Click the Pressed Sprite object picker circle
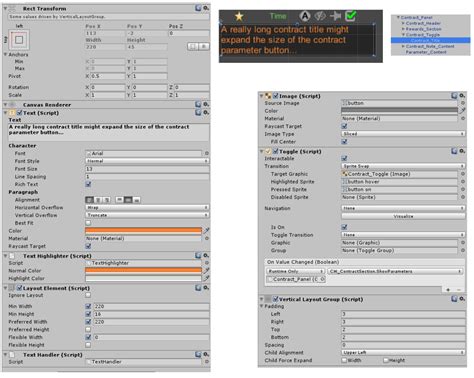Screen dimensions: 474x378 [463, 189]
